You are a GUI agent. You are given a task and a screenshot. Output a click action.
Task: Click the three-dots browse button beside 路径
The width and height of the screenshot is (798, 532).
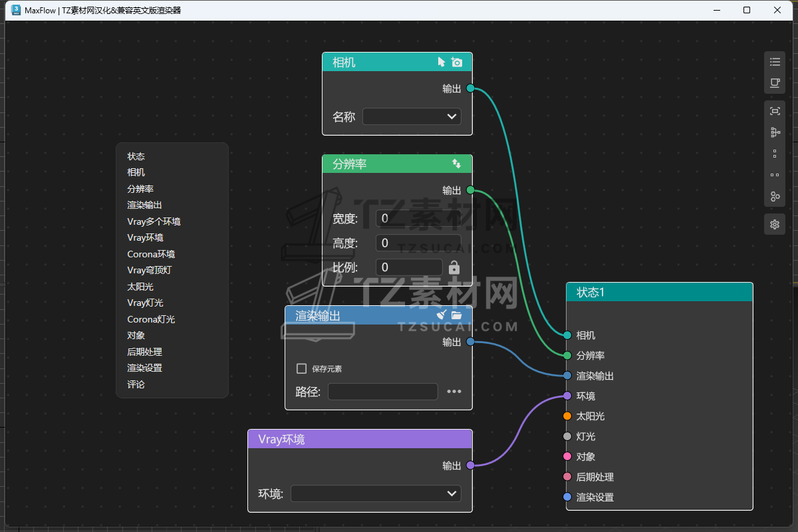(x=454, y=392)
